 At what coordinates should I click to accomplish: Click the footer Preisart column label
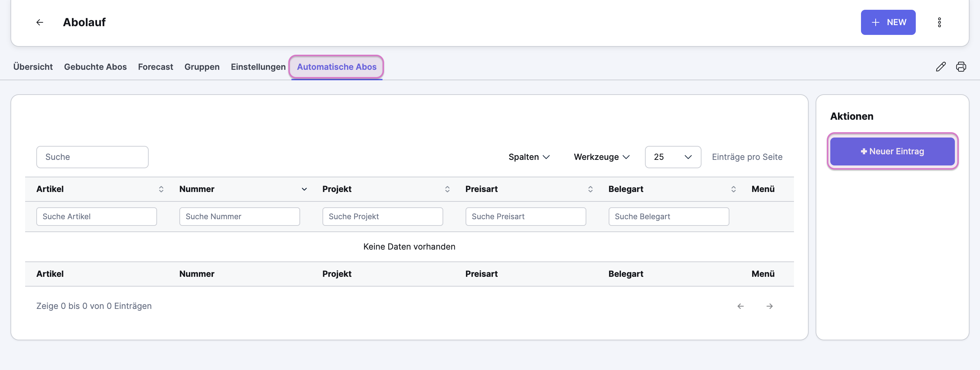(481, 274)
